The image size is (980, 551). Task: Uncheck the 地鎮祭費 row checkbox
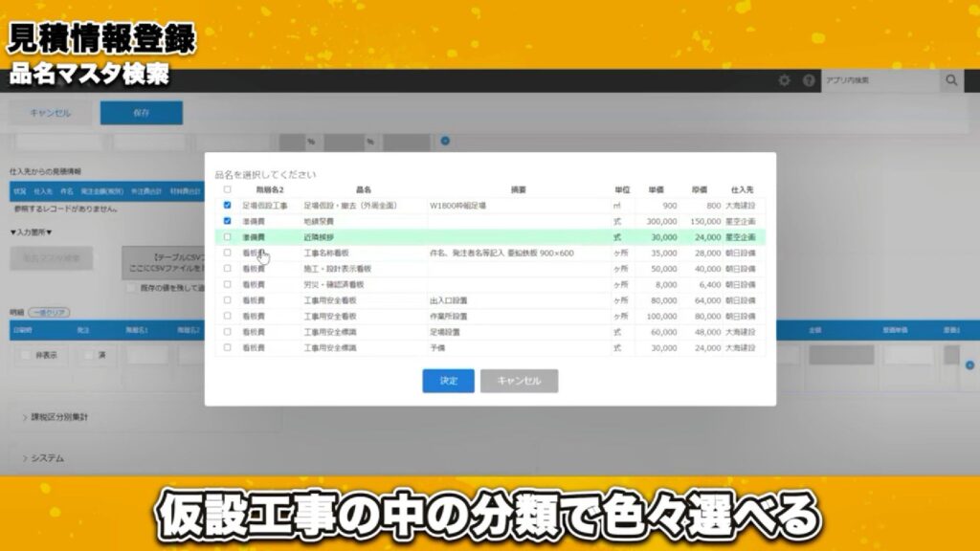[227, 221]
